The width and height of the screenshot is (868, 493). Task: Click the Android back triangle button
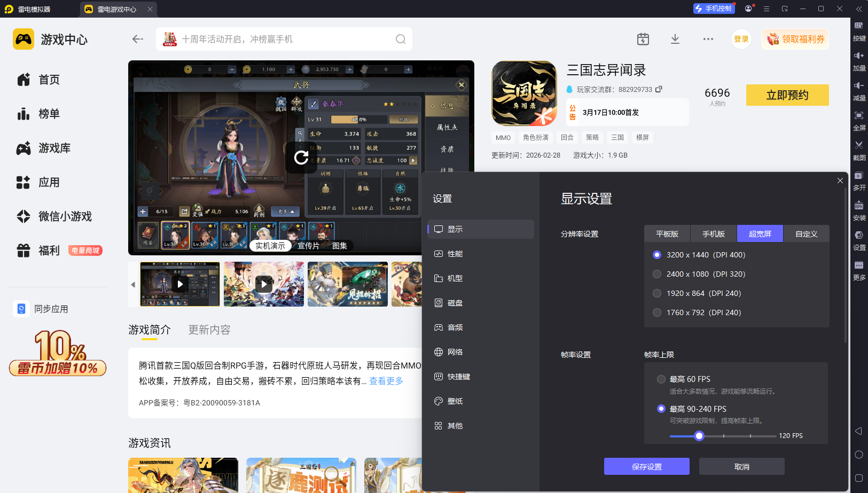coord(859,431)
